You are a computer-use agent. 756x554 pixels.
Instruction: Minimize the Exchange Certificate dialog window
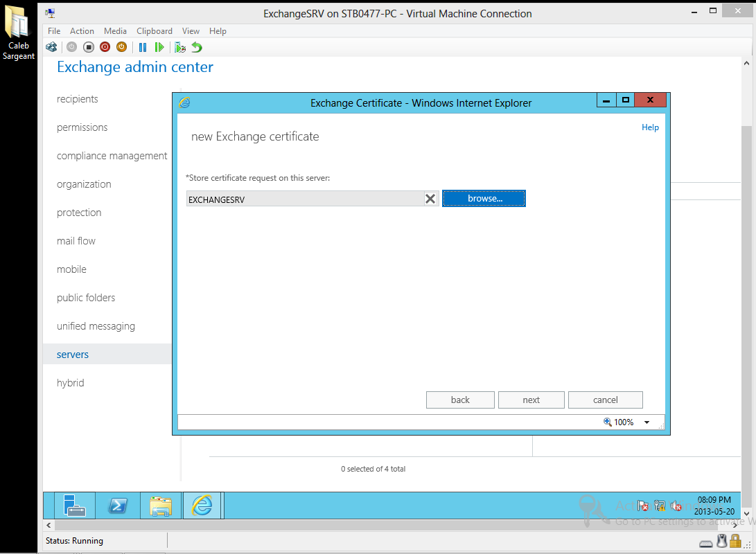tap(606, 100)
